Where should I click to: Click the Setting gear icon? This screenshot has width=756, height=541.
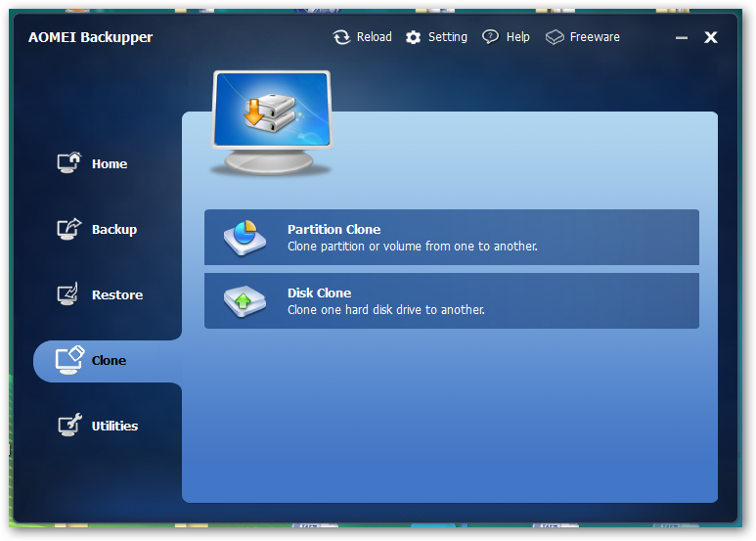pos(413,37)
